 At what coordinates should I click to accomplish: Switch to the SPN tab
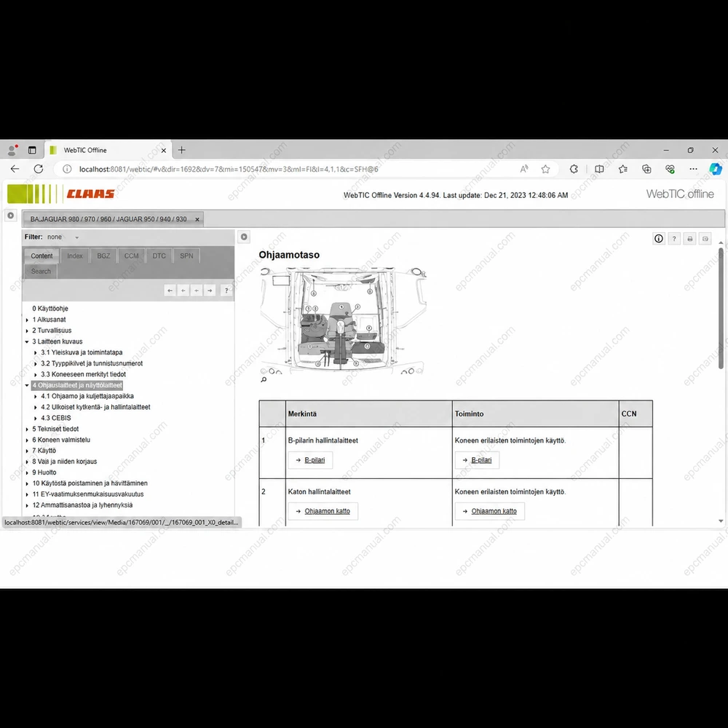(186, 256)
